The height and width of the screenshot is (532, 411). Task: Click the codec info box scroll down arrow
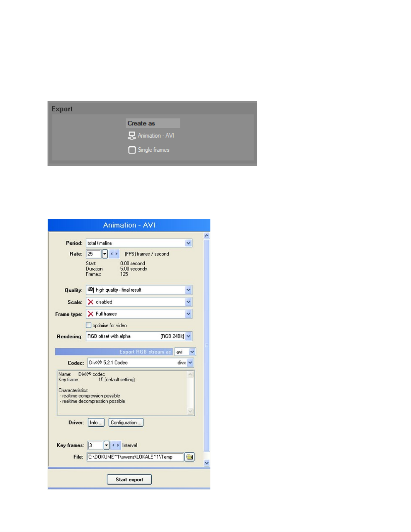190,411
